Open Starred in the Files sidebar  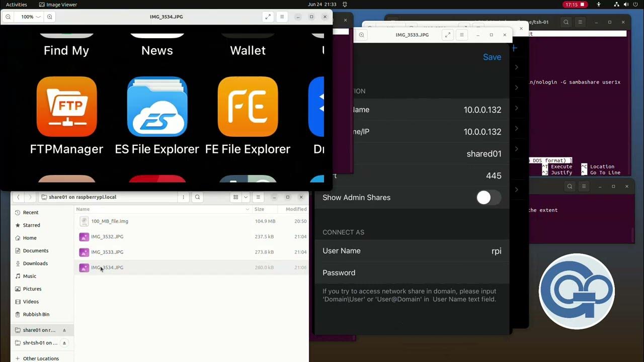pyautogui.click(x=42, y=225)
